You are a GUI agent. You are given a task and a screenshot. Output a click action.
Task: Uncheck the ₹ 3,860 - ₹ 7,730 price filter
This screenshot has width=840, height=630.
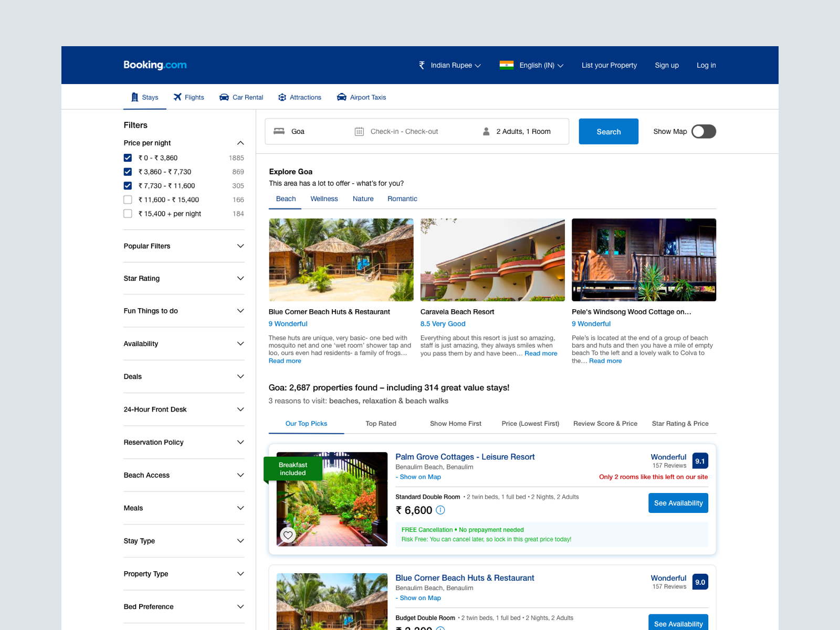[128, 172]
